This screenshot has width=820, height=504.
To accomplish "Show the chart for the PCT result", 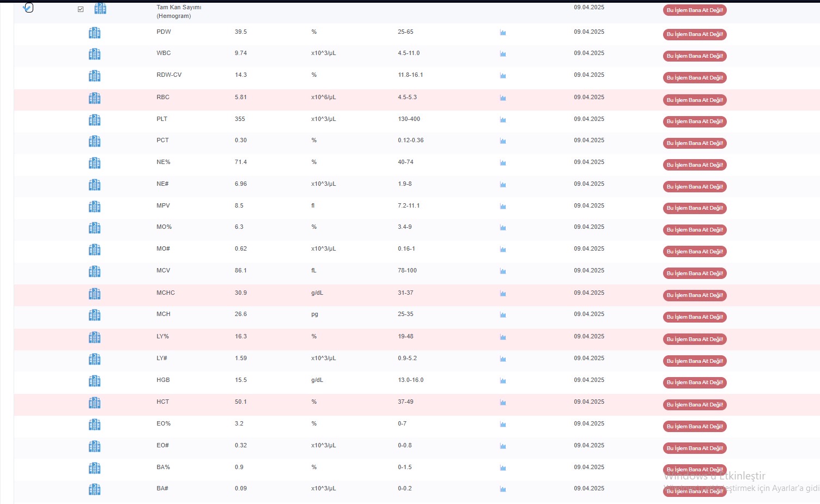I will click(503, 141).
